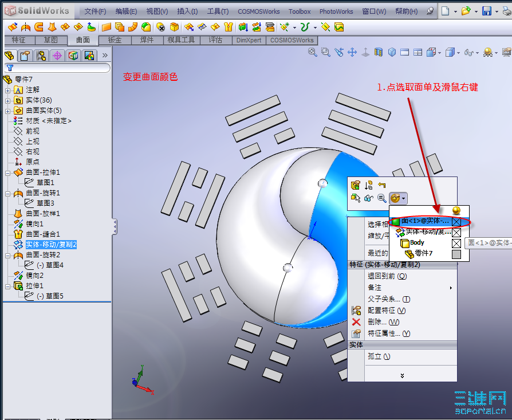512x420 pixels.
Task: Select 实体-移动/复制2 in the feature tree
Action: [51, 244]
